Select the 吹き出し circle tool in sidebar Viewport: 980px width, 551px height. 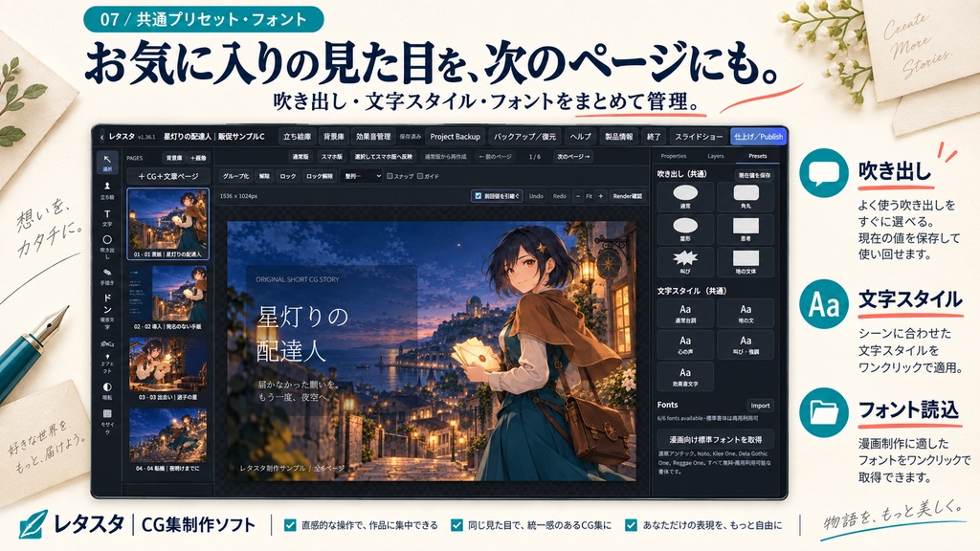[107, 246]
